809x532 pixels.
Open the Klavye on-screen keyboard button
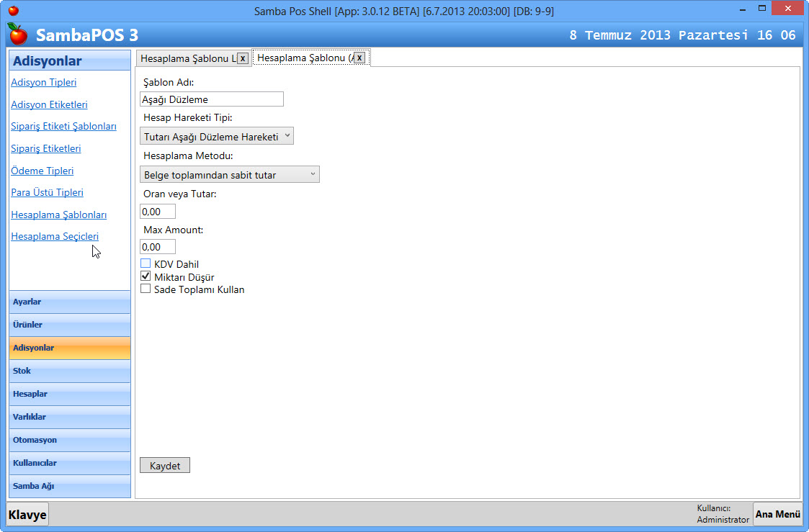(27, 515)
